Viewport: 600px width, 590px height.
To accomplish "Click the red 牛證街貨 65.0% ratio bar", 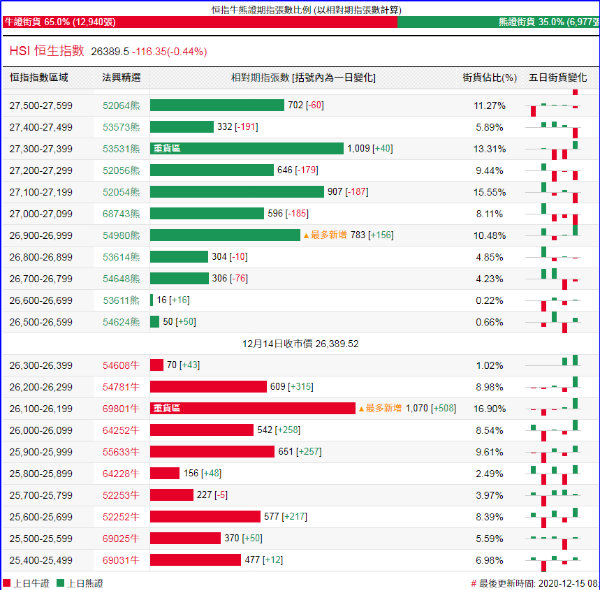I will point(200,22).
